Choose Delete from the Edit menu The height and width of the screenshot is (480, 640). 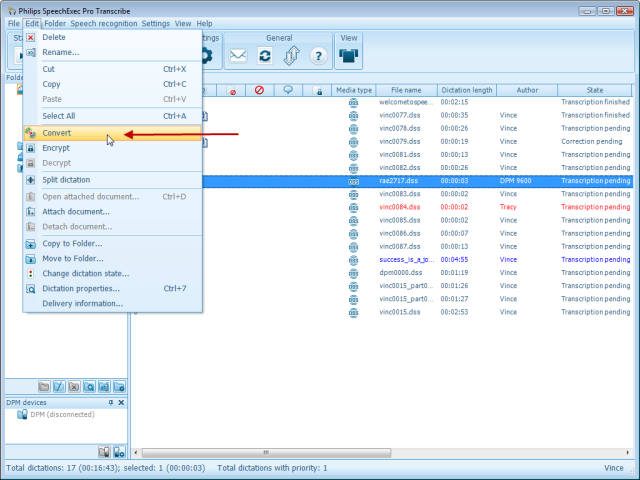113,37
